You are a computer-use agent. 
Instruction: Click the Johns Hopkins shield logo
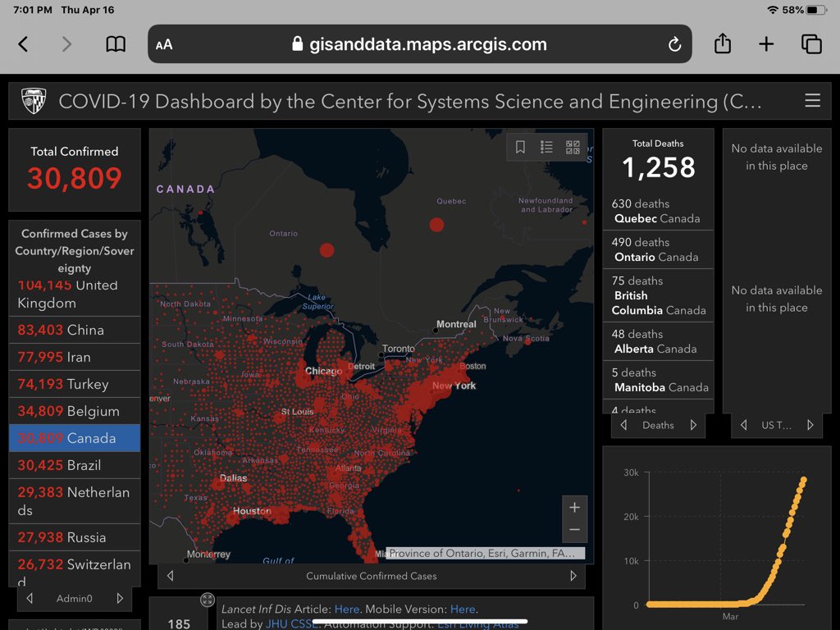coord(33,101)
